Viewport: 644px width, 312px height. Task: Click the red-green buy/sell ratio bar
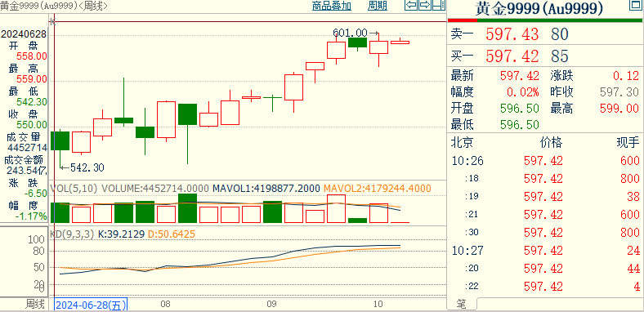click(x=545, y=20)
